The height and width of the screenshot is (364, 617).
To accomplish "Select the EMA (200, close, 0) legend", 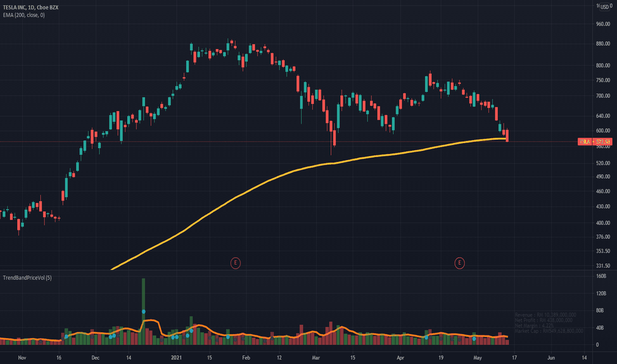I will tap(24, 15).
